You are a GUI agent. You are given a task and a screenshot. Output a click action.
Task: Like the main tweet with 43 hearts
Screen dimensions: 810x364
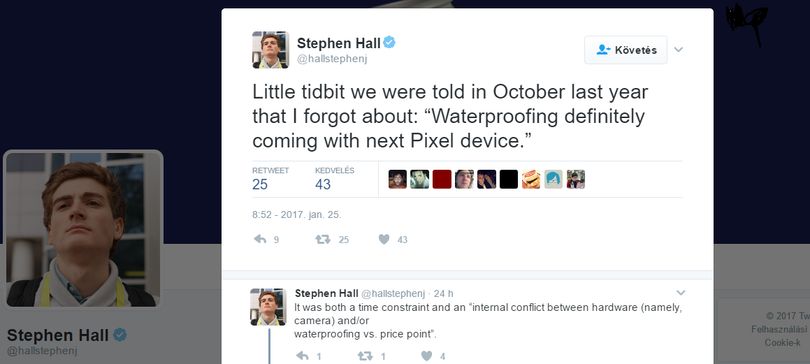384,240
